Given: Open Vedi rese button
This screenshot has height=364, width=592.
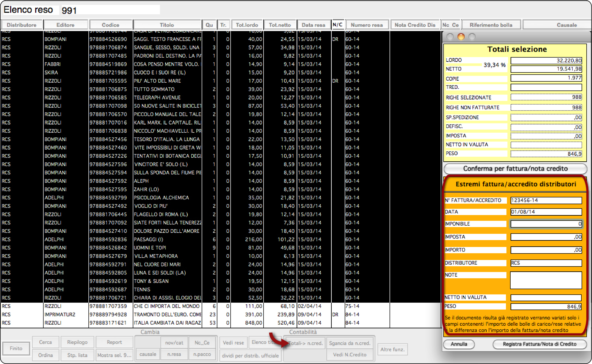Looking at the screenshot, I should [x=233, y=343].
